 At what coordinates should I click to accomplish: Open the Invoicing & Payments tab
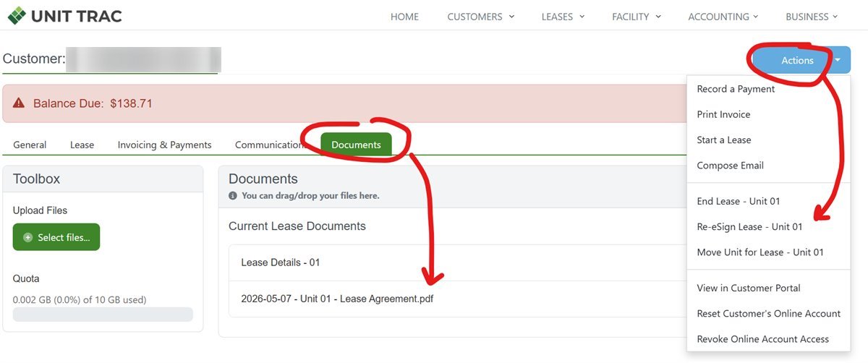tap(165, 145)
